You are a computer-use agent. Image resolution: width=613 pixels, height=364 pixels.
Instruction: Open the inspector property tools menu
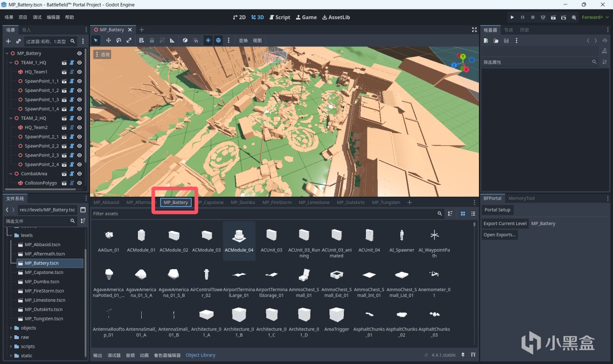click(x=605, y=62)
